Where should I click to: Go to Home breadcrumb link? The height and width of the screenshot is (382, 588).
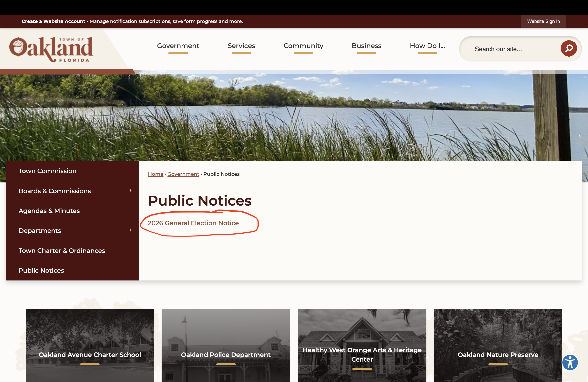pos(155,174)
